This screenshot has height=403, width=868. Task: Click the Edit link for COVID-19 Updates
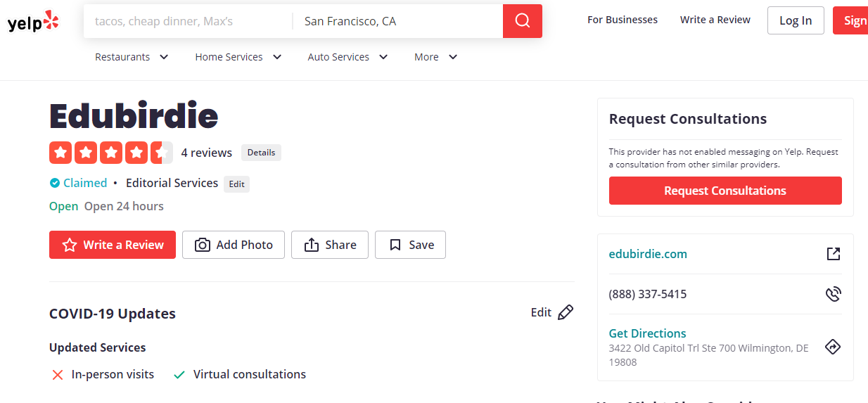[541, 312]
